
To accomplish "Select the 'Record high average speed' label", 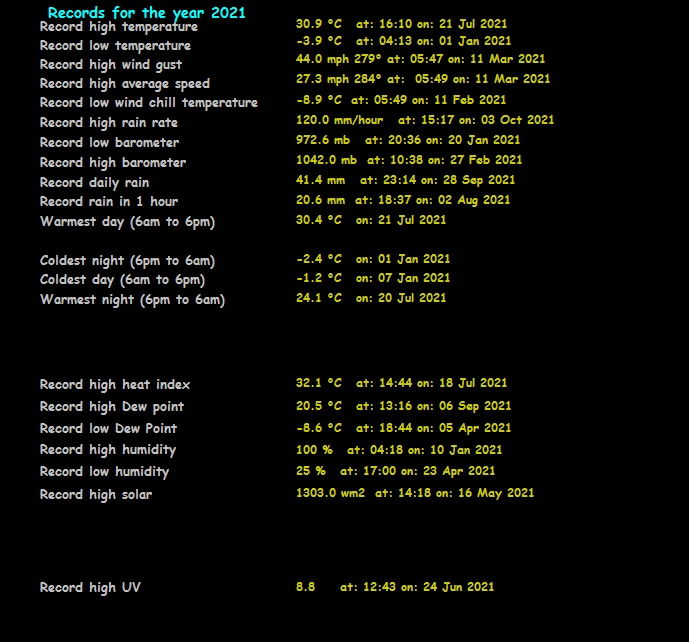I will tap(125, 84).
